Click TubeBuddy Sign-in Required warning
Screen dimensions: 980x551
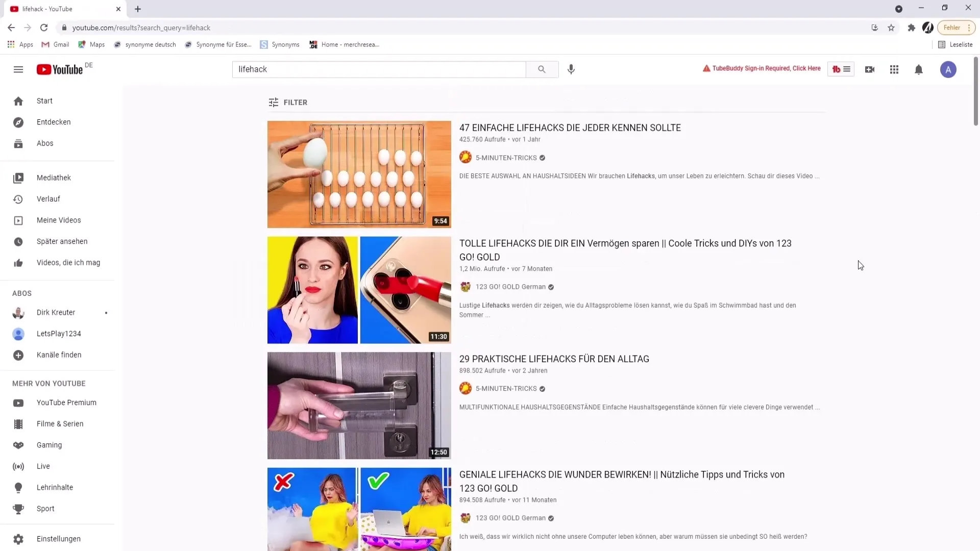coord(762,68)
